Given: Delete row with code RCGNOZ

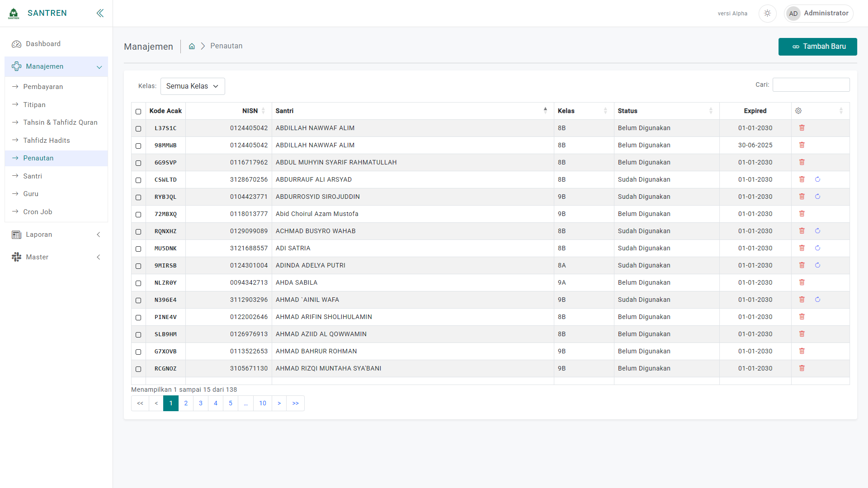Looking at the screenshot, I should click(802, 368).
